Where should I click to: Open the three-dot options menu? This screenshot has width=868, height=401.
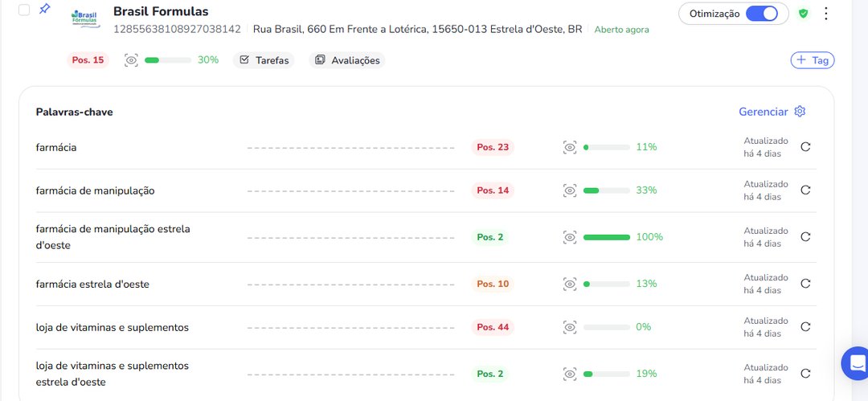825,14
